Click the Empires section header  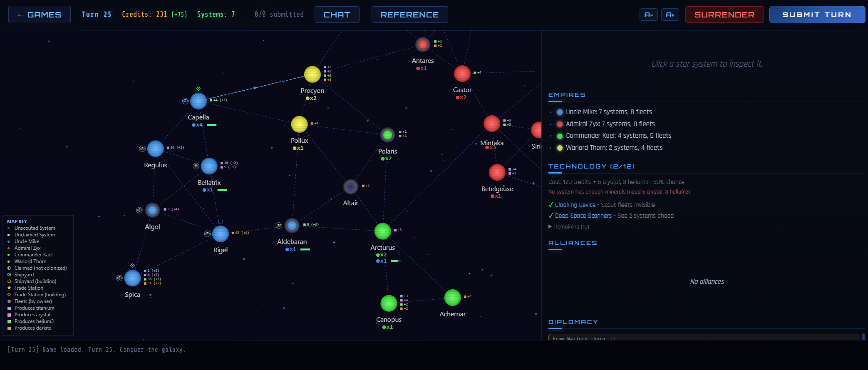point(567,95)
